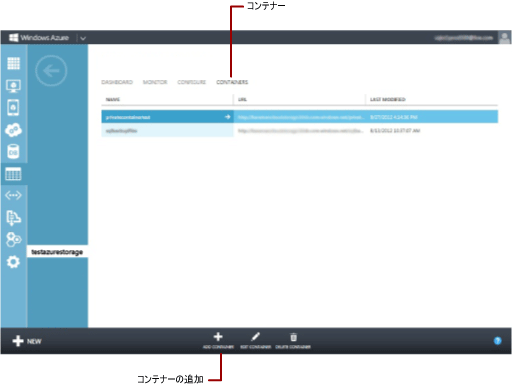The width and height of the screenshot is (512, 384).
Task: Sort by the NAME column header
Action: [x=113, y=99]
